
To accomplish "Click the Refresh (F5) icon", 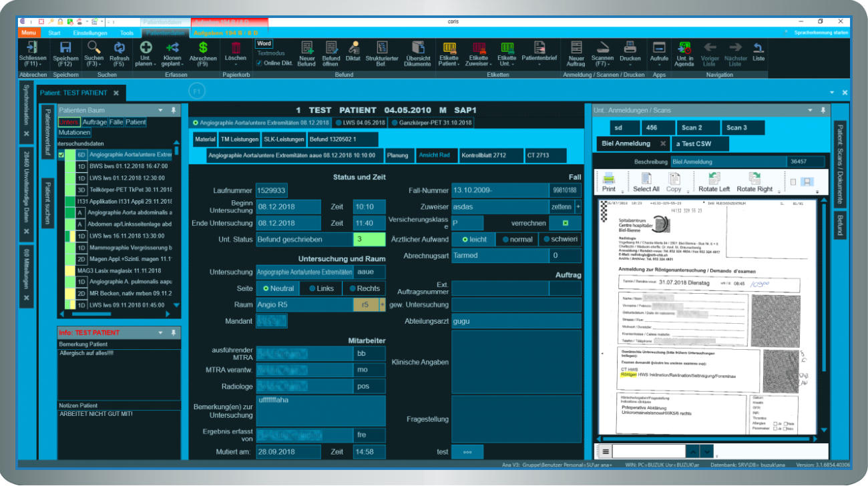I will click(x=120, y=48).
